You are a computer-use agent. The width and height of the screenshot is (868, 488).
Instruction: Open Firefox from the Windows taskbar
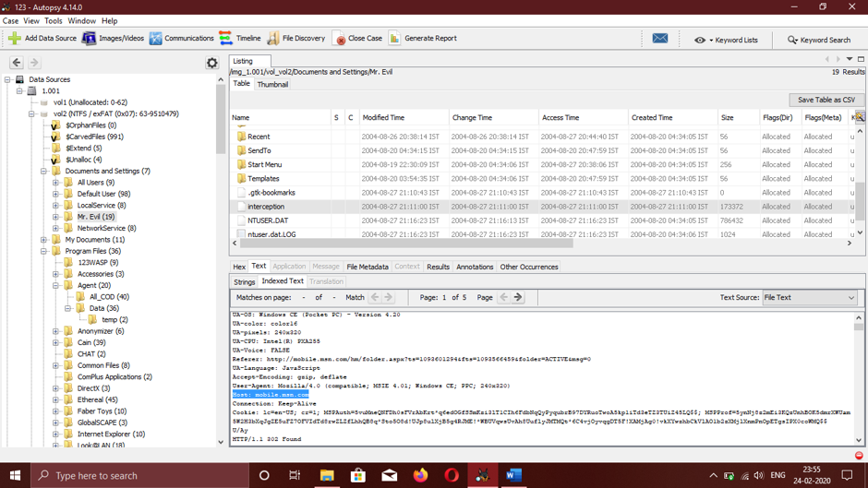tap(420, 475)
